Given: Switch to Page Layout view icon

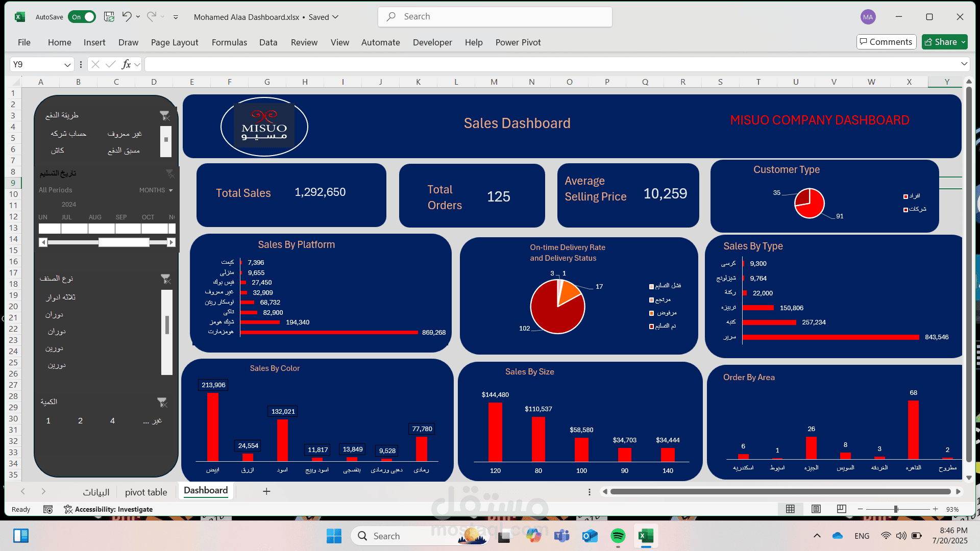Looking at the screenshot, I should click(816, 509).
